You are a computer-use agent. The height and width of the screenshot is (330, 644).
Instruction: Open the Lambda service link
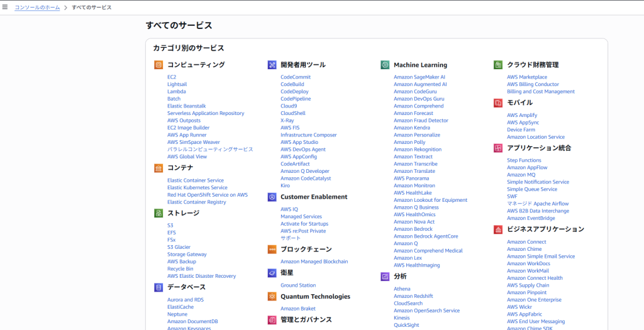point(176,92)
